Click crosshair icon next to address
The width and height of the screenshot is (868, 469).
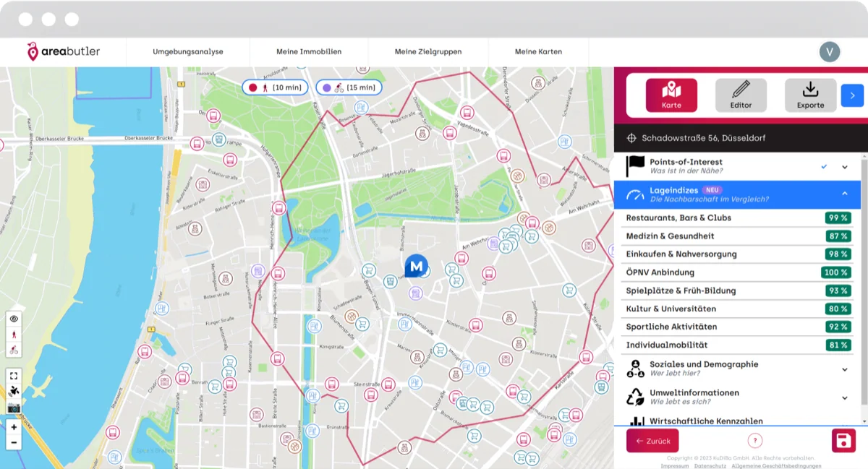pos(631,137)
